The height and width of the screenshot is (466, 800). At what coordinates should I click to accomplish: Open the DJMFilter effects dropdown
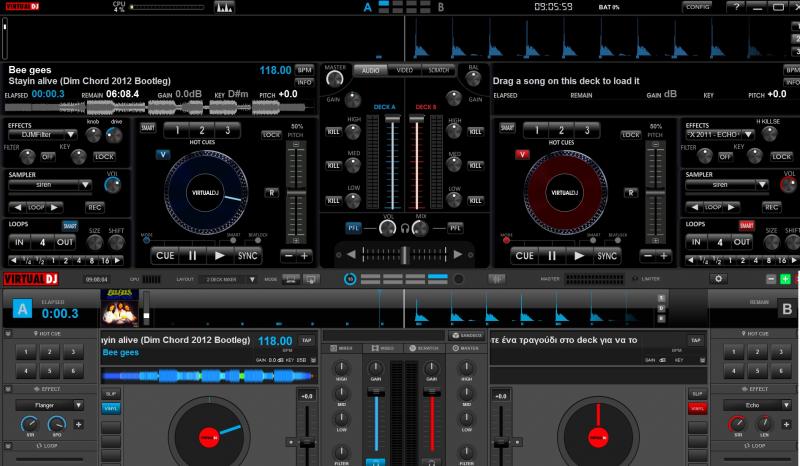(x=52, y=134)
